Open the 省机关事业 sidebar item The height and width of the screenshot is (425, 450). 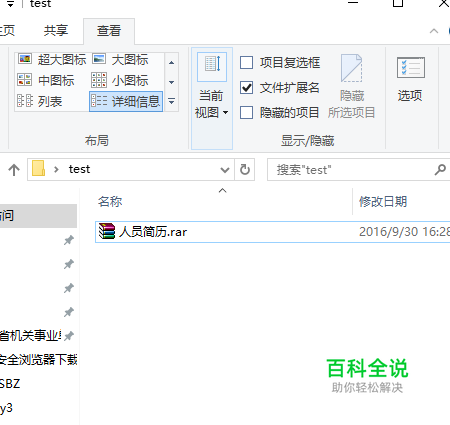(31, 336)
